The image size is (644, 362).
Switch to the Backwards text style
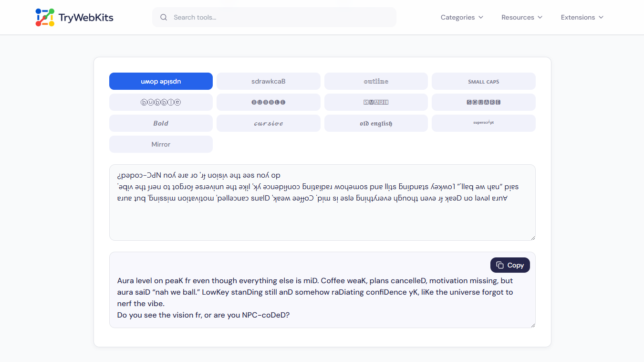(x=268, y=81)
